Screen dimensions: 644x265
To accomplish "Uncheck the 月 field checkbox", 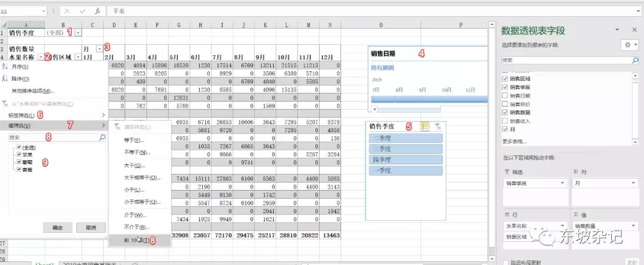I will [x=505, y=129].
